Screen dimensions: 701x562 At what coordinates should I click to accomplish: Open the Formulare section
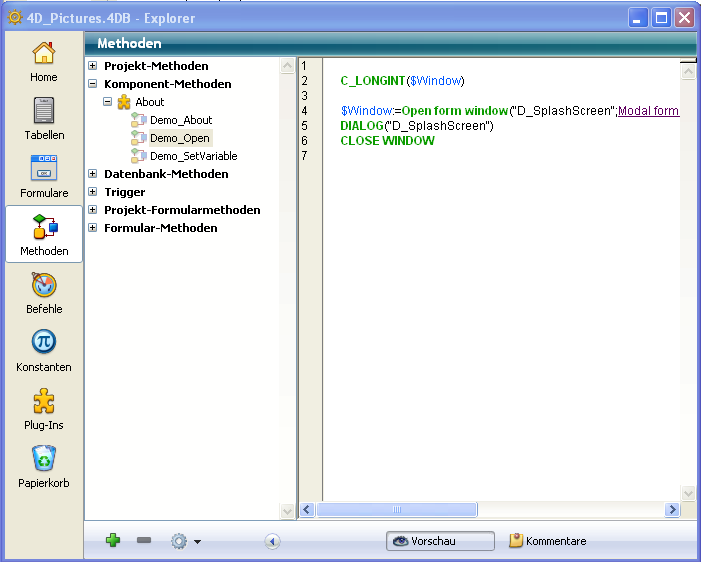43,176
